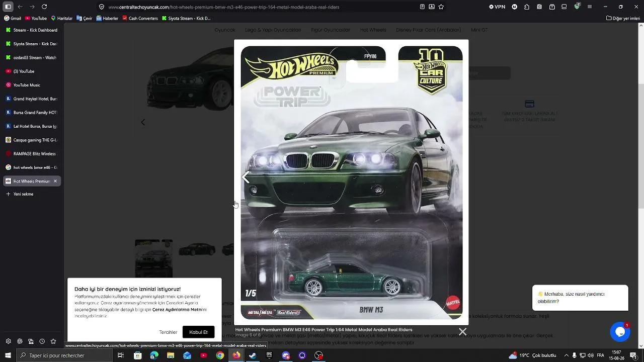Click the browser address bar URL
Viewport: 644px width, 362px height.
point(223,7)
